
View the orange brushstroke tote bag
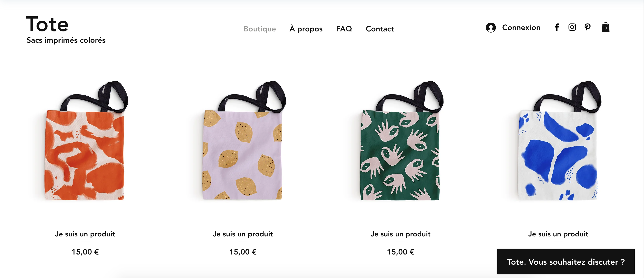[x=85, y=141]
